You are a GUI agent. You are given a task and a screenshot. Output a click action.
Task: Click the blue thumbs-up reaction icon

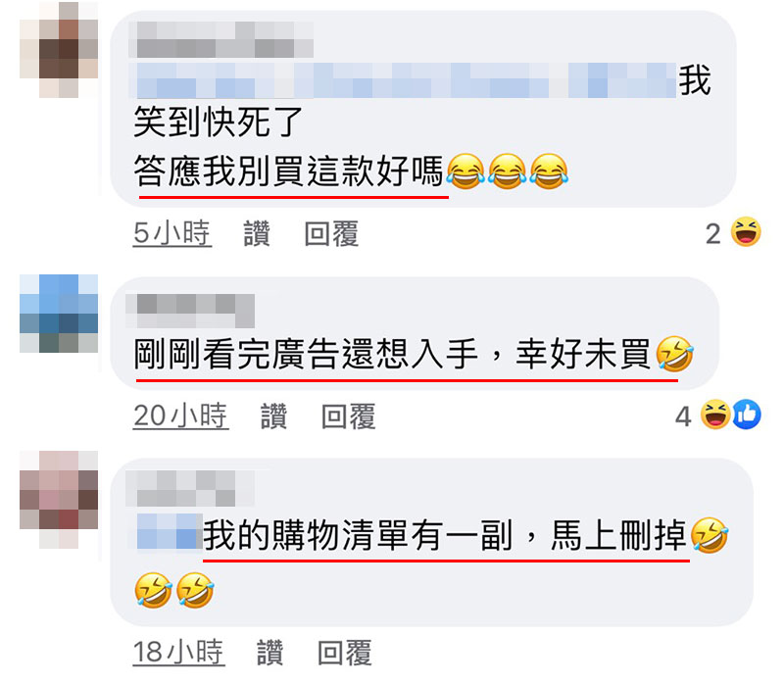click(x=747, y=415)
